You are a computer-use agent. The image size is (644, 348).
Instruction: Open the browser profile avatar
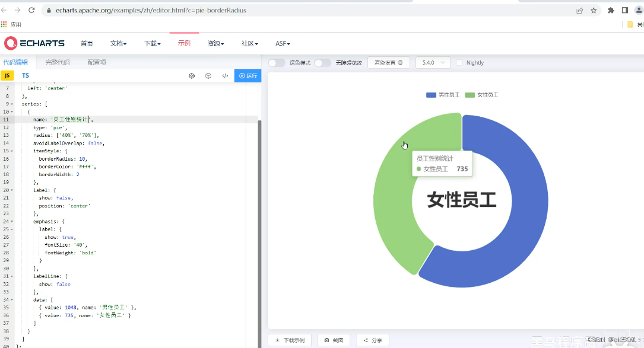coord(639,11)
